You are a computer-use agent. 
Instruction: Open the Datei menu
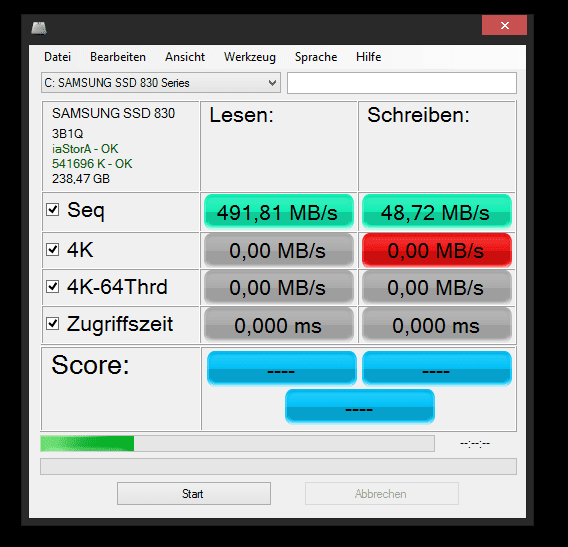tap(57, 57)
